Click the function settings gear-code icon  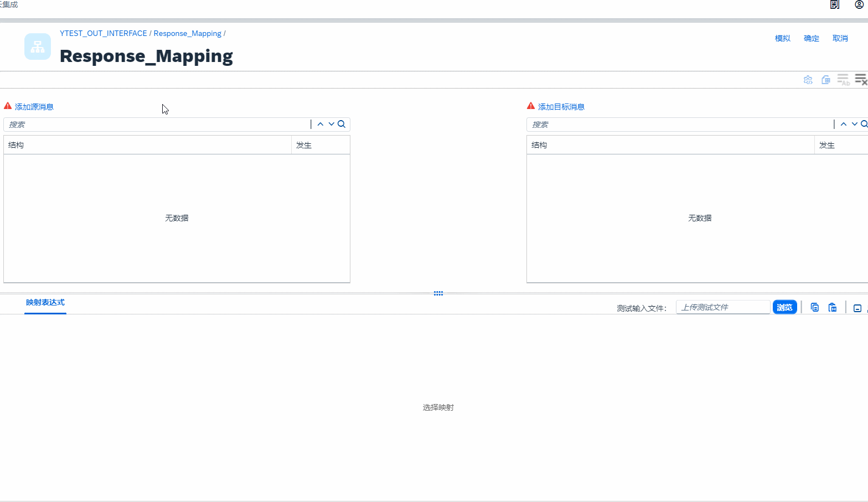(808, 80)
